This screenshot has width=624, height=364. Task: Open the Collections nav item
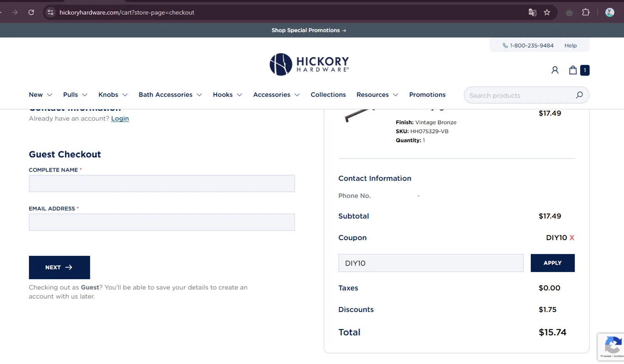coord(328,95)
